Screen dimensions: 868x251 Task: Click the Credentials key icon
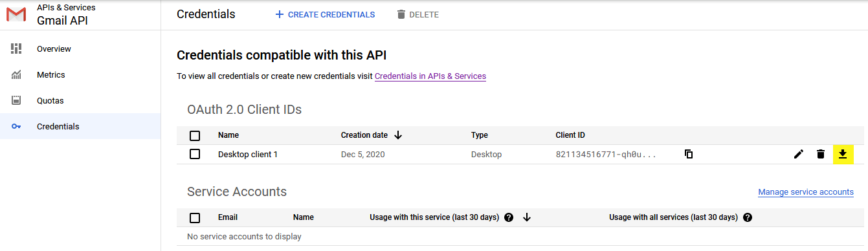(x=17, y=127)
